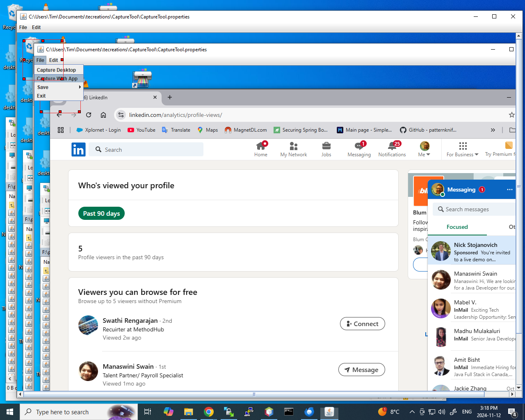
Task: Click Try Premium link
Action: 500,149
